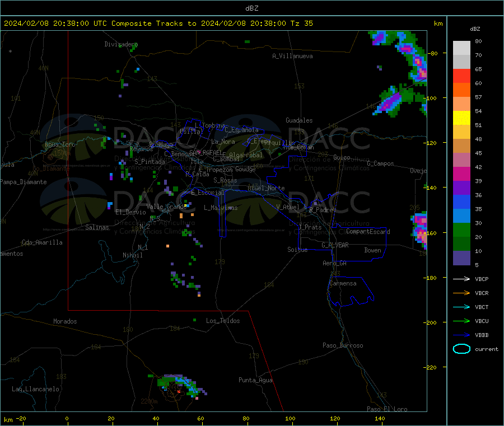504x426 pixels.
Task: Click the 'Los_Toldos' map label
Action: (223, 321)
